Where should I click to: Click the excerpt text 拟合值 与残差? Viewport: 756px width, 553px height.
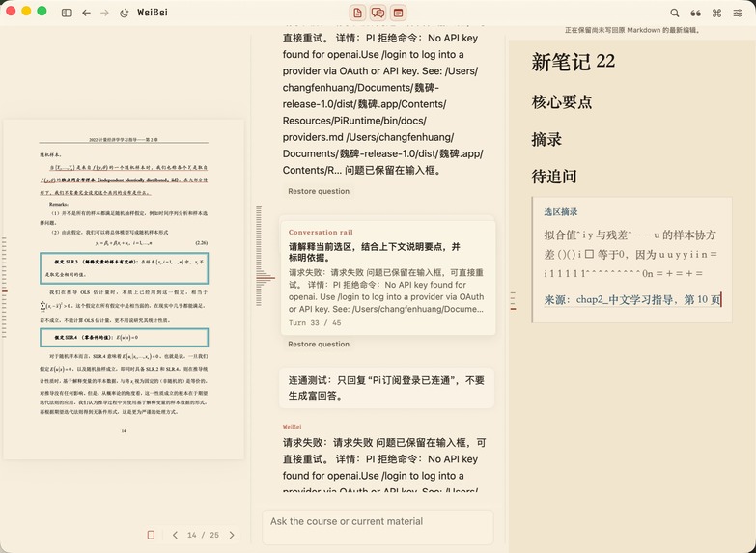(x=630, y=254)
